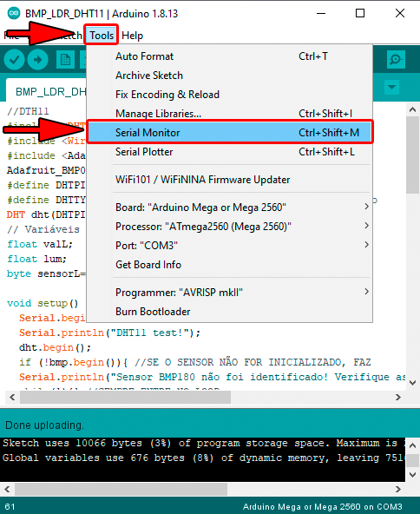Click editor horizontal scrollbar left arrow

12,398
